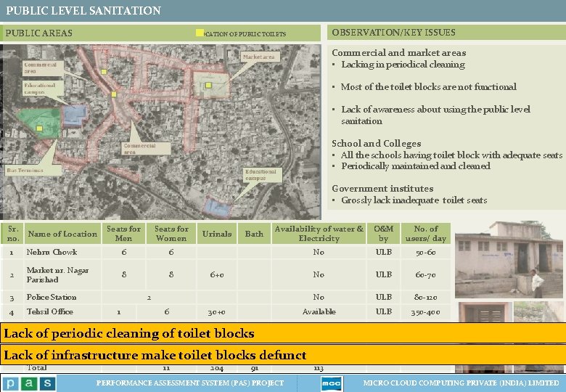Select the yellow toilet marker in the green bus terminus zone

point(39,128)
